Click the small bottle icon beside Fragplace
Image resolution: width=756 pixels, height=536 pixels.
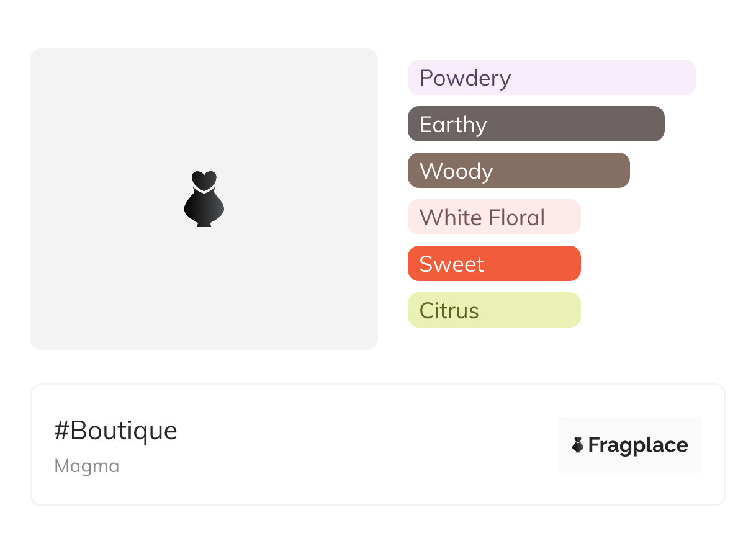click(578, 445)
